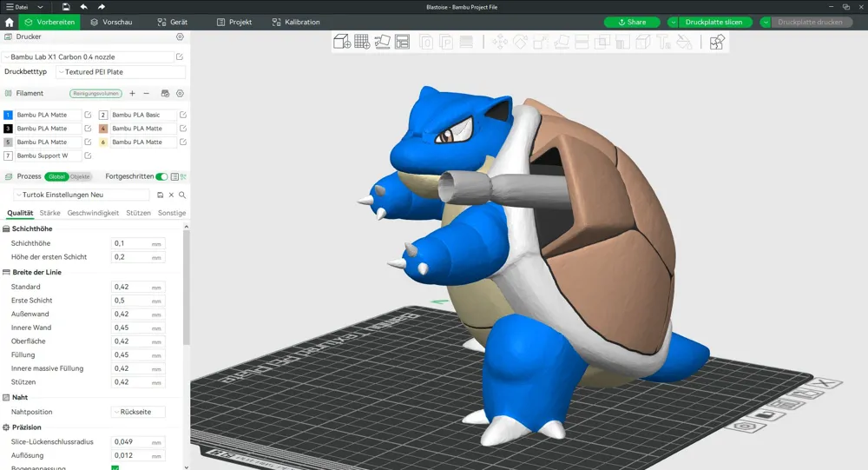The image size is (868, 470).
Task: Click the brown filament 4 color swatch
Action: (x=103, y=129)
